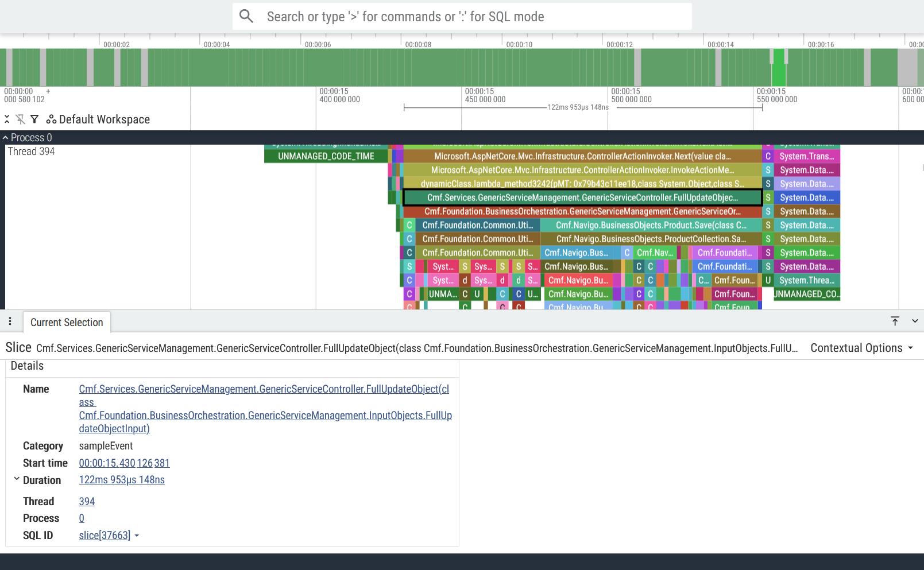Open the track filter icon
The image size is (924, 570).
pyautogui.click(x=34, y=119)
